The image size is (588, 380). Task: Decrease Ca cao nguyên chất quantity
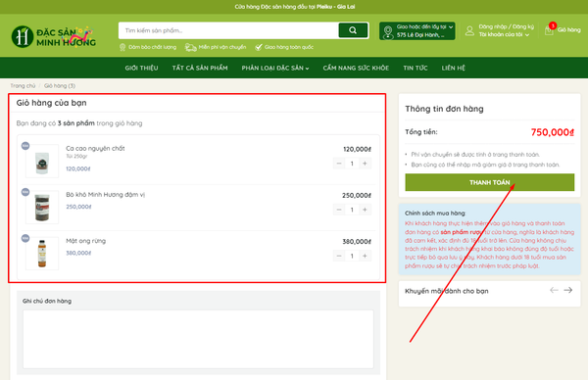[x=339, y=164]
